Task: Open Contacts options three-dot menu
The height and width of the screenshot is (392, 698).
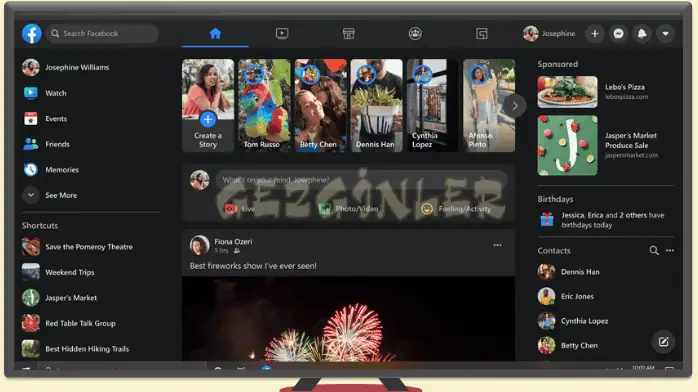Action: 670,251
